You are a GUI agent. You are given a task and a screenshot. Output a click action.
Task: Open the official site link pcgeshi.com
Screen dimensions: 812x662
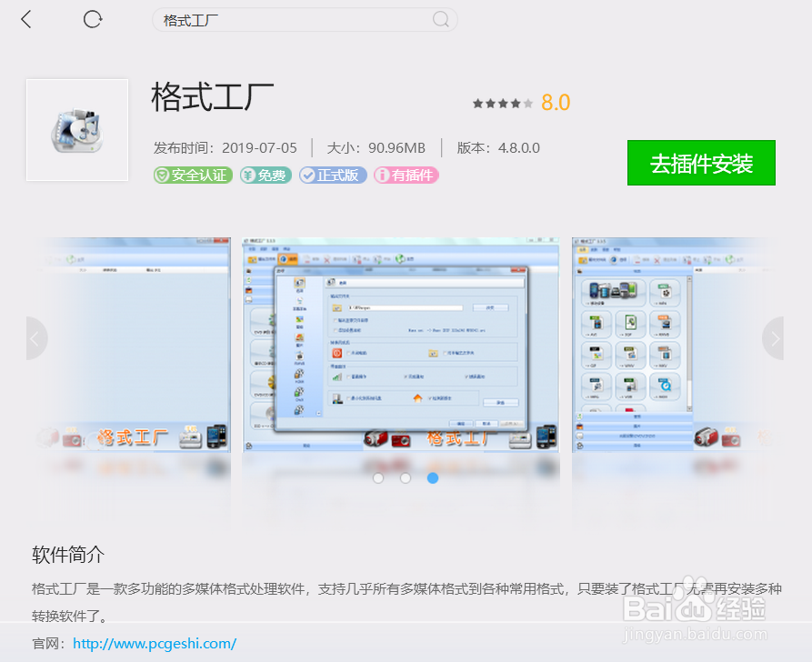coord(155,643)
